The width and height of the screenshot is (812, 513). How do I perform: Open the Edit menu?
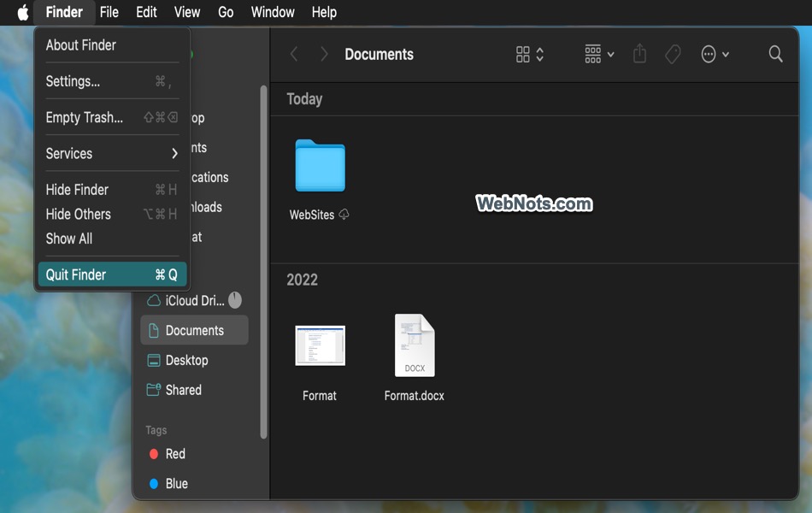pos(146,12)
